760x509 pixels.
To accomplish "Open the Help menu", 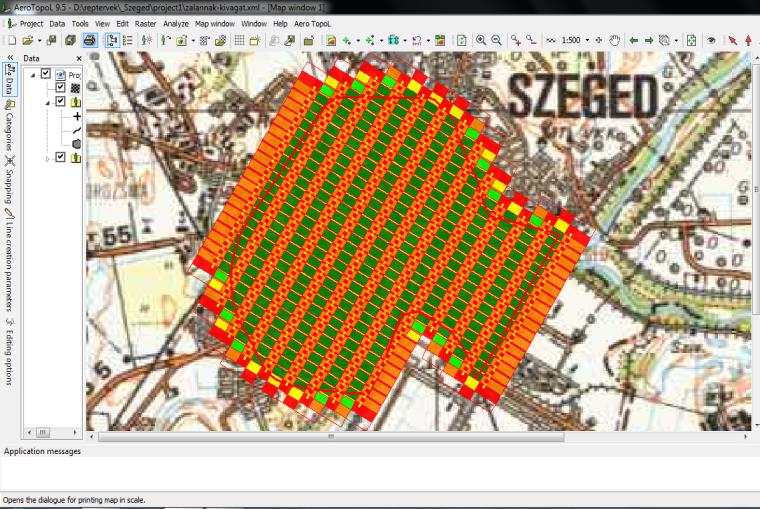I will [280, 23].
